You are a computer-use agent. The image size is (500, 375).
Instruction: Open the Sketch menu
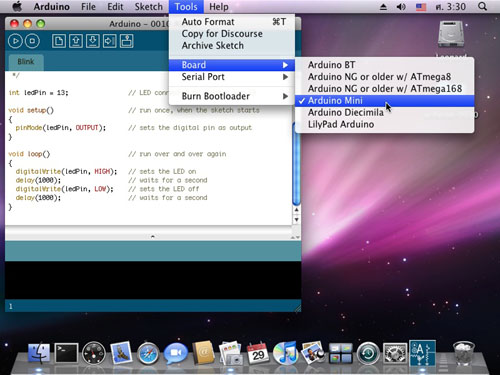tap(149, 7)
